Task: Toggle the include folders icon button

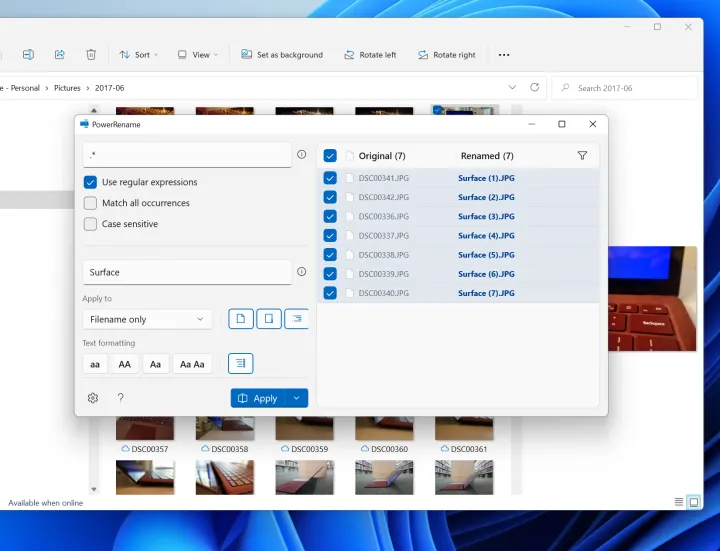Action: (268, 319)
